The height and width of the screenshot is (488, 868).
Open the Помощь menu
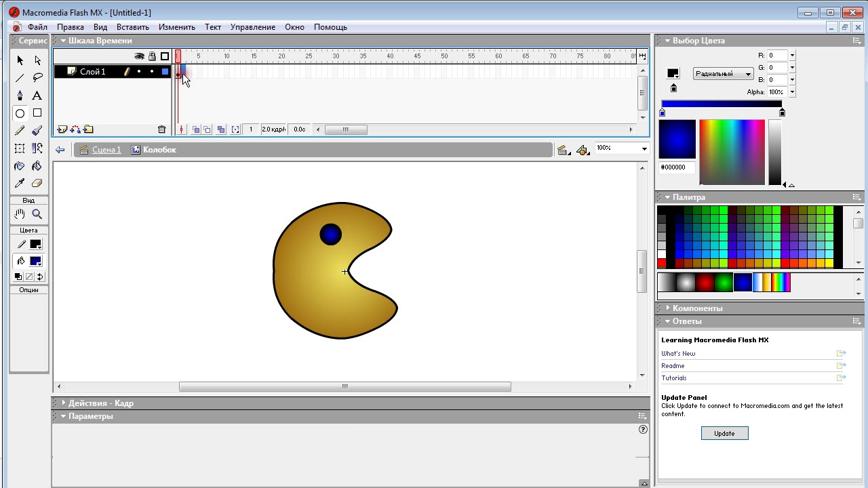(x=330, y=27)
